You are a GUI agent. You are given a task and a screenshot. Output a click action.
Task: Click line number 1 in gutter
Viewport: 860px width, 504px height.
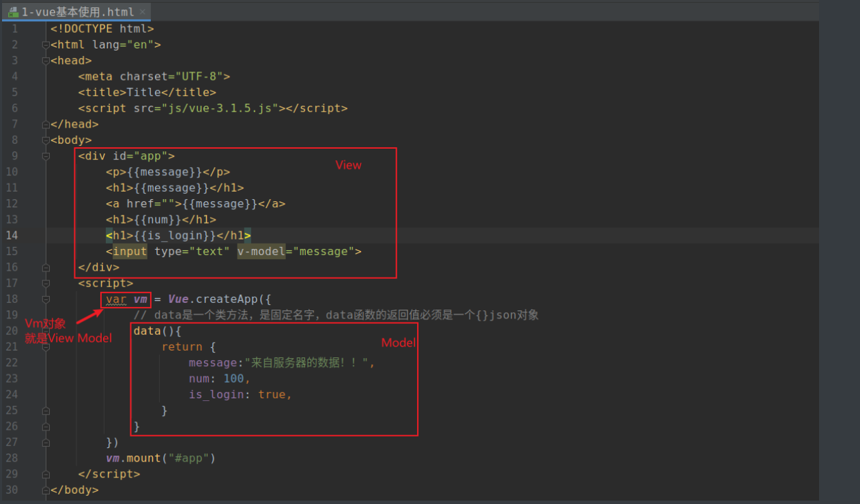click(15, 29)
